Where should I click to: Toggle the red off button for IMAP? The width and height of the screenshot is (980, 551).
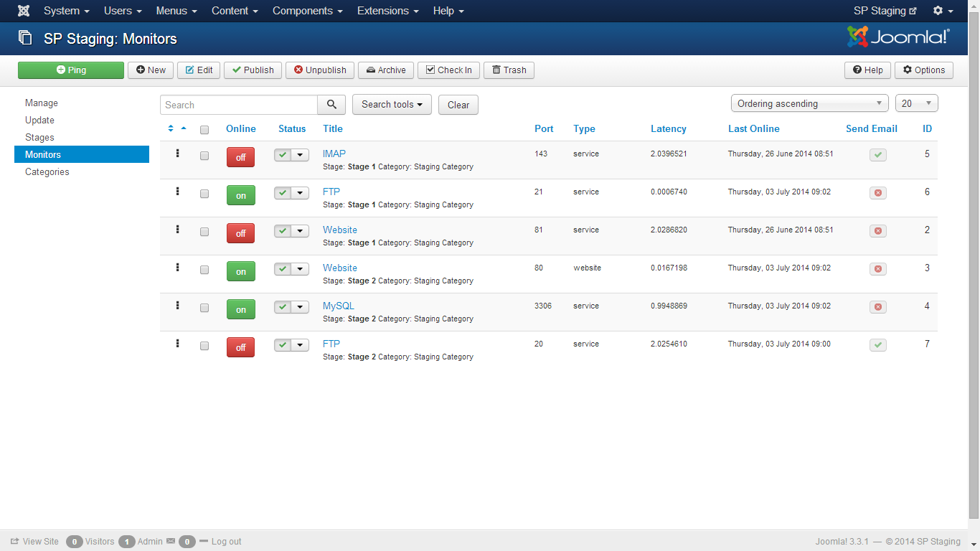pos(240,157)
